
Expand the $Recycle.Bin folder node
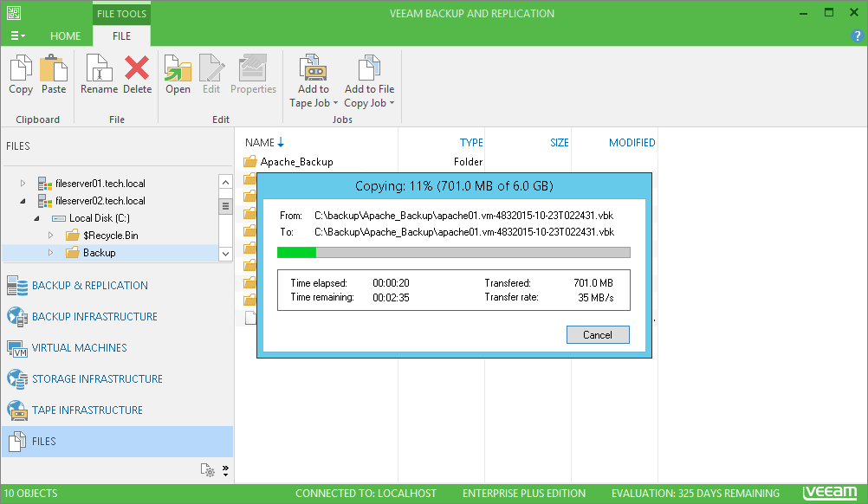click(x=50, y=236)
